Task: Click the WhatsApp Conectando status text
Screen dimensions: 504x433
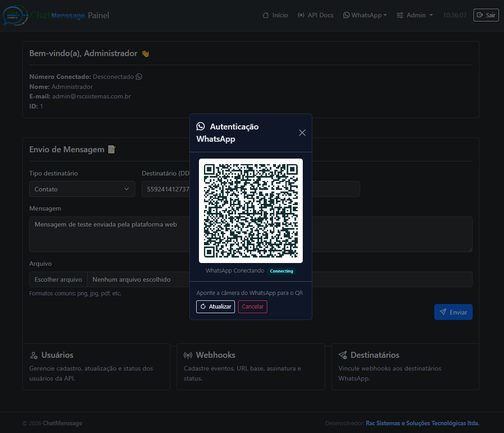Action: (x=235, y=271)
